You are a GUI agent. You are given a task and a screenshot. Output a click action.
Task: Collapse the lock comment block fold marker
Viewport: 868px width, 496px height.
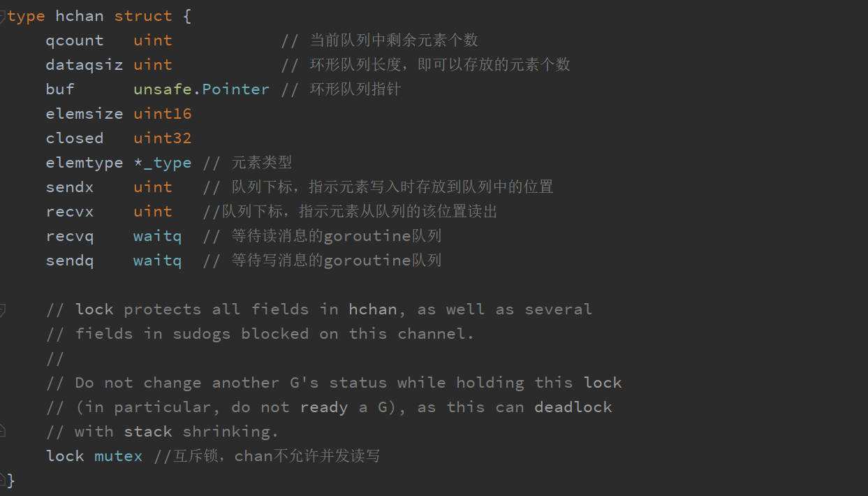point(3,309)
